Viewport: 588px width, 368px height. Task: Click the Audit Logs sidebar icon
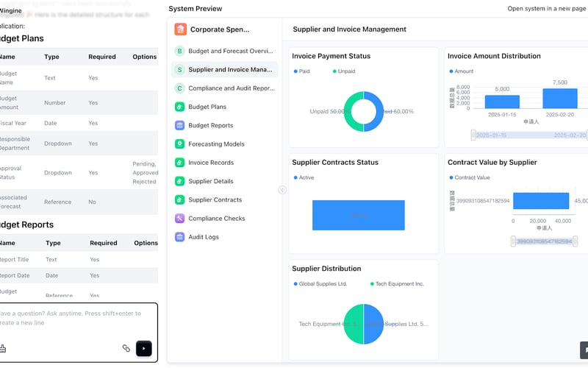180,237
